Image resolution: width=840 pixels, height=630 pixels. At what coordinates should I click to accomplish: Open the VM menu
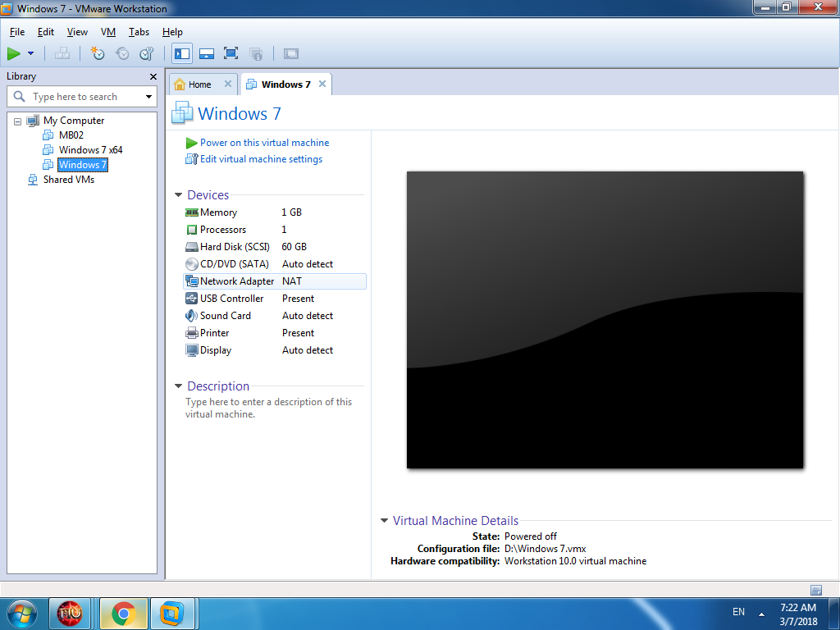(108, 32)
